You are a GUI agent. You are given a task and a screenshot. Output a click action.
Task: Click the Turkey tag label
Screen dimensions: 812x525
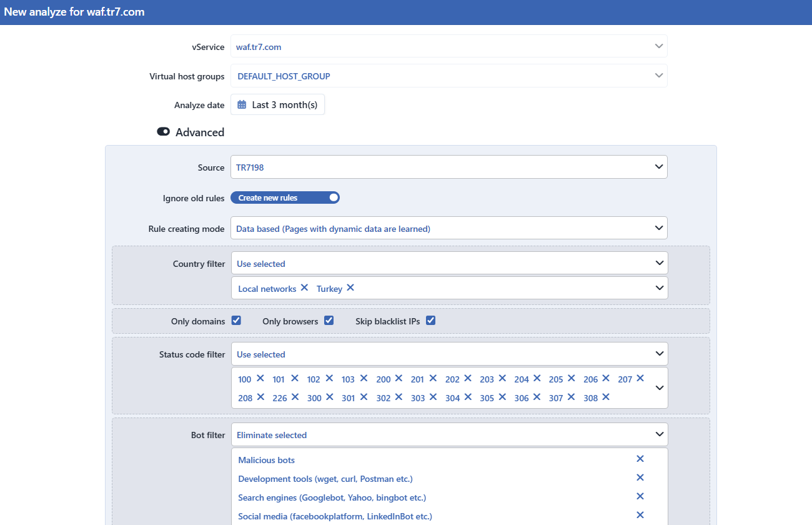(x=329, y=289)
